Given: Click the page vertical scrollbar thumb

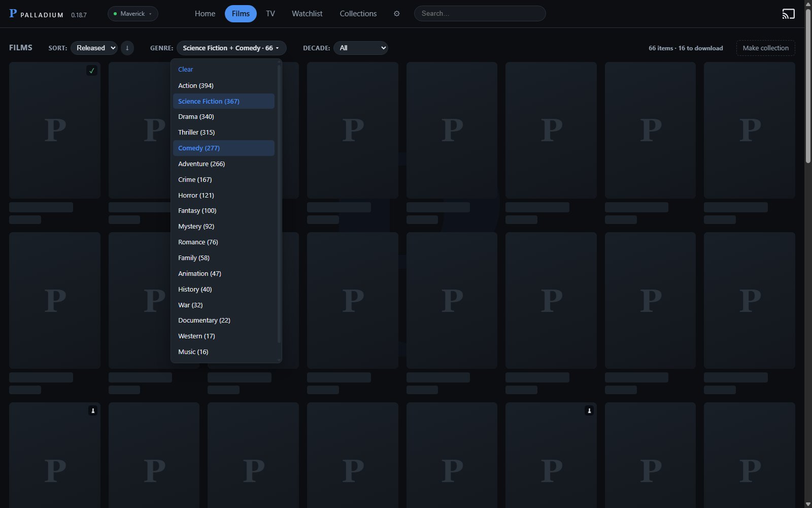Looking at the screenshot, I should [808, 85].
